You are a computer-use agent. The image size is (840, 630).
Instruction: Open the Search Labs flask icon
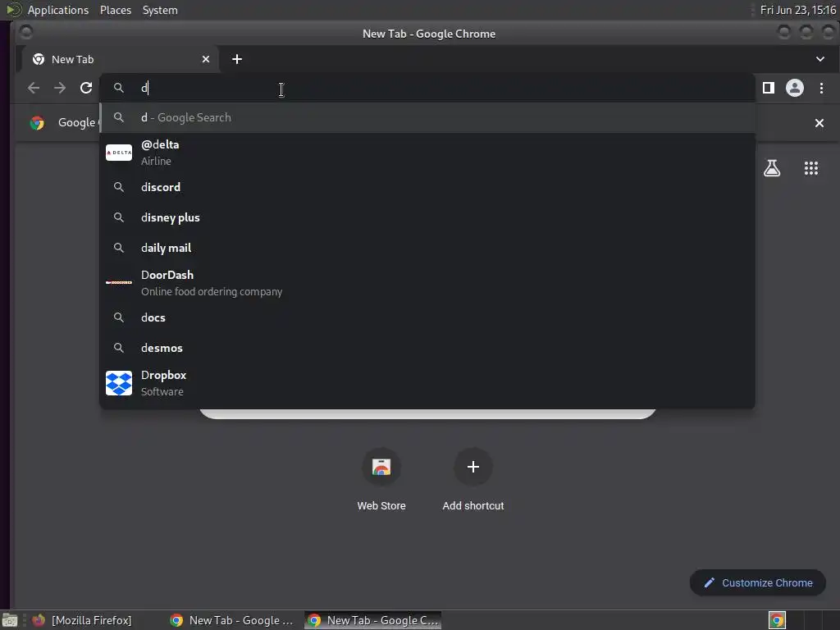pyautogui.click(x=771, y=168)
